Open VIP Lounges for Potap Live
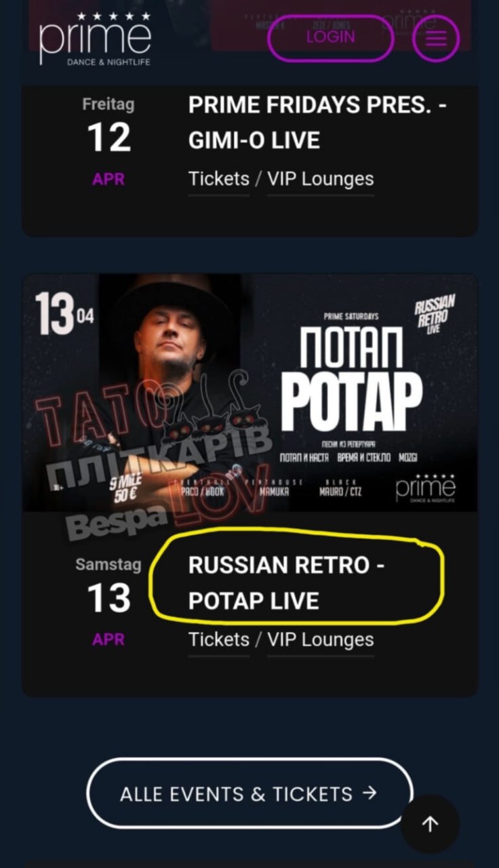The width and height of the screenshot is (499, 868). [321, 639]
